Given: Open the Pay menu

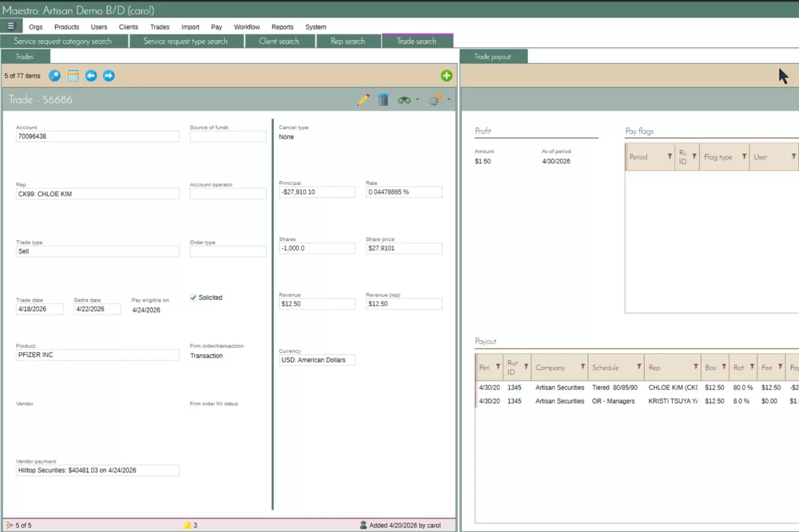Looking at the screenshot, I should point(216,27).
